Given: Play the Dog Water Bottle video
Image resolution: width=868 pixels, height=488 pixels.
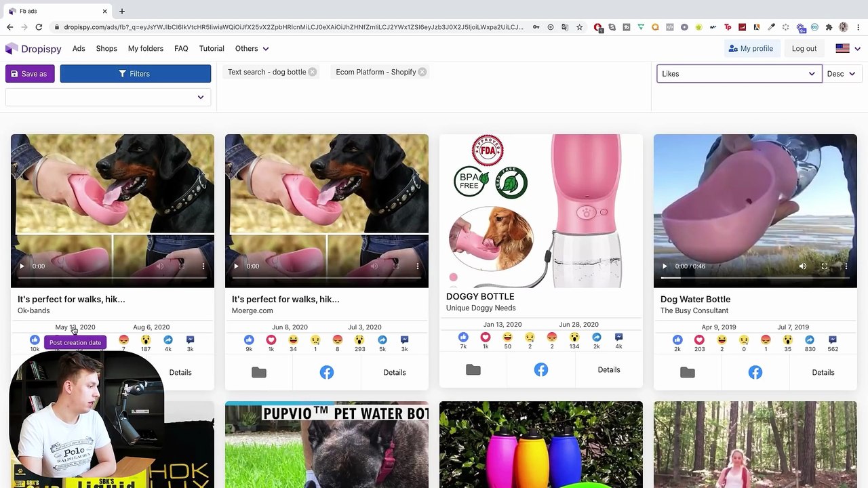Looking at the screenshot, I should [665, 266].
